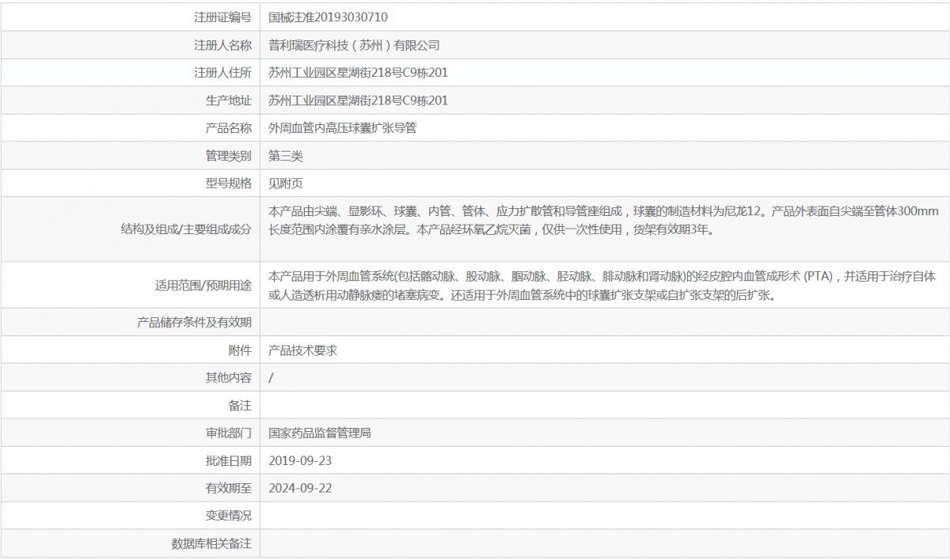950x560 pixels.
Task: Click the label 审批部门
Action: [x=228, y=433]
